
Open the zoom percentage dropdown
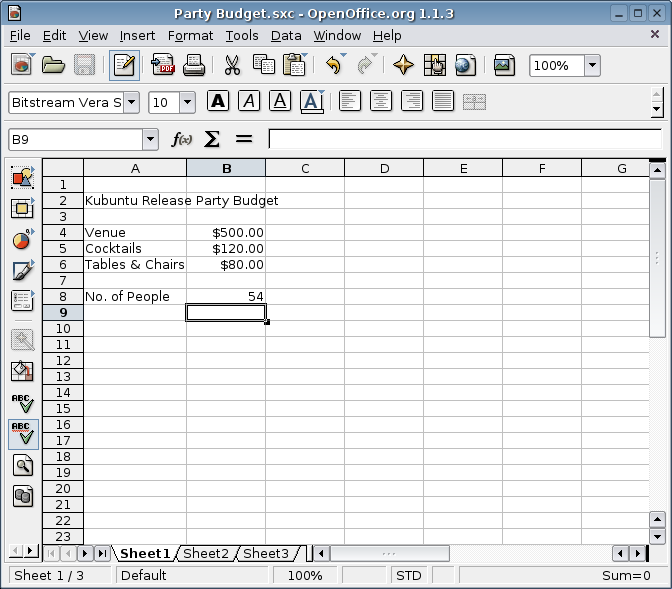point(592,66)
